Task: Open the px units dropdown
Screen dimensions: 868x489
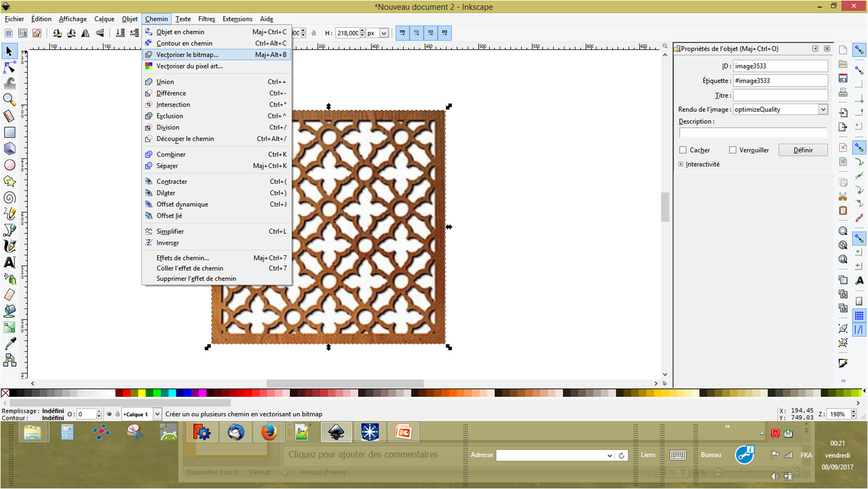Action: (x=383, y=33)
